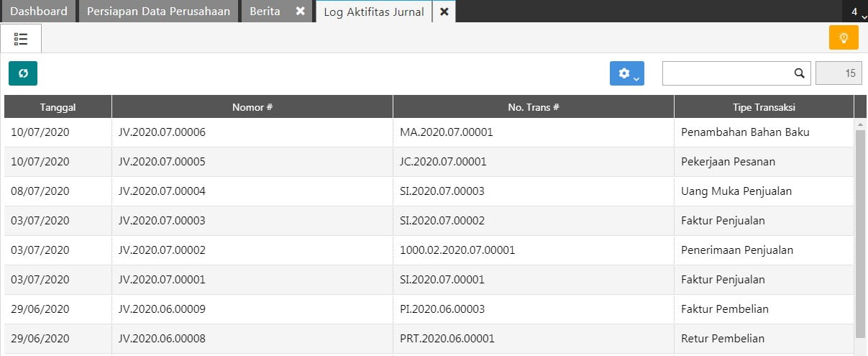Screen dimensions: 868x356
Task: Click the orange lightbulb hint button
Action: [x=844, y=37]
